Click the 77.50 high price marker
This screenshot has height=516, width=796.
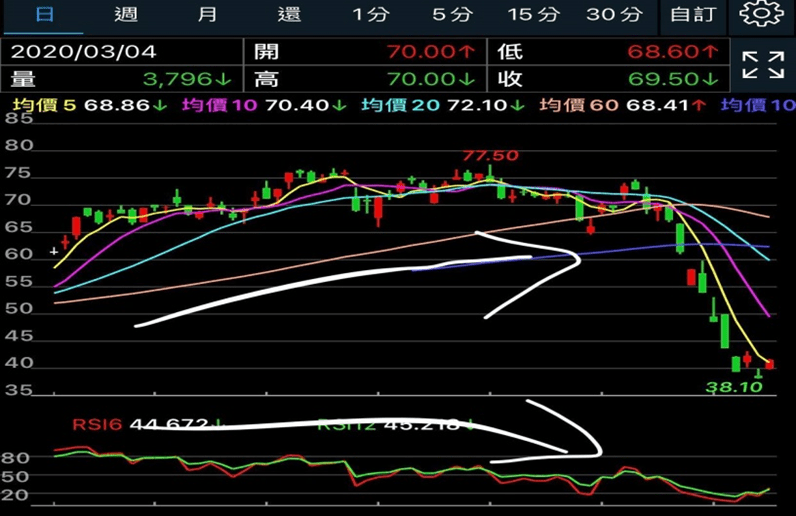(490, 155)
